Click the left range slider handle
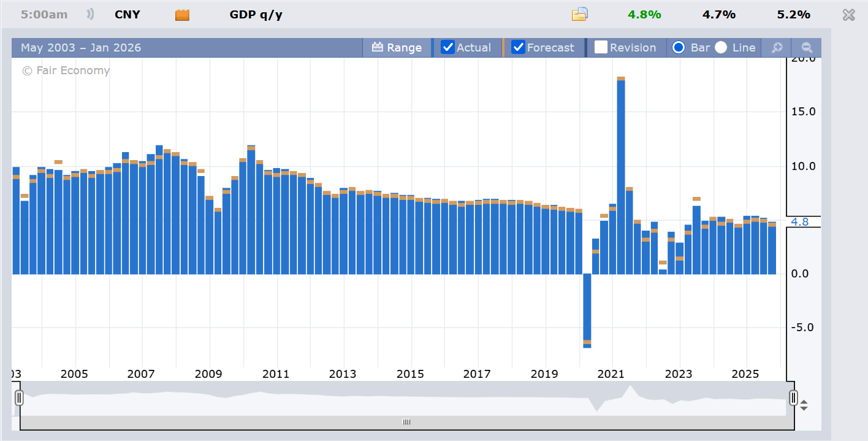Viewport: 868px width, 441px height. point(19,397)
